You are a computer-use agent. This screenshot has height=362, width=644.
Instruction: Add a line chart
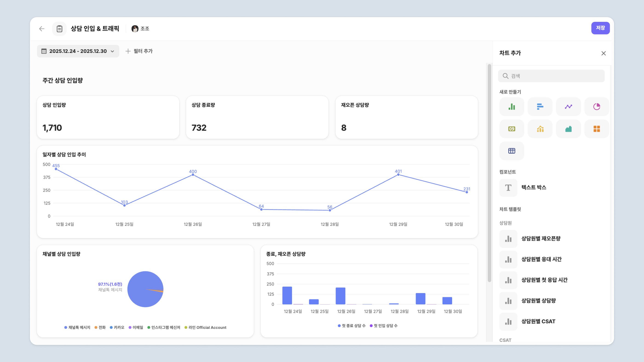[568, 107]
